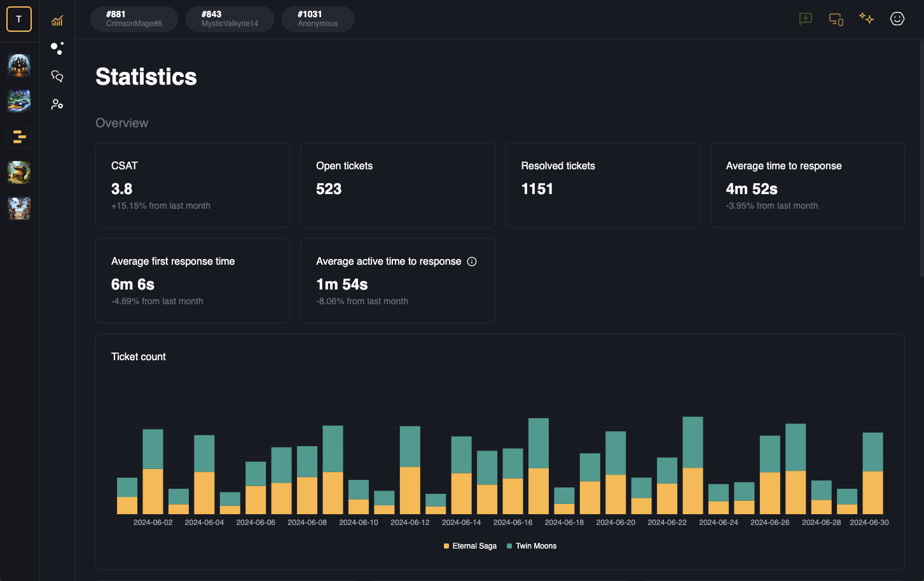Image resolution: width=924 pixels, height=581 pixels.
Task: Open the smiley face profile icon
Action: 897,19
